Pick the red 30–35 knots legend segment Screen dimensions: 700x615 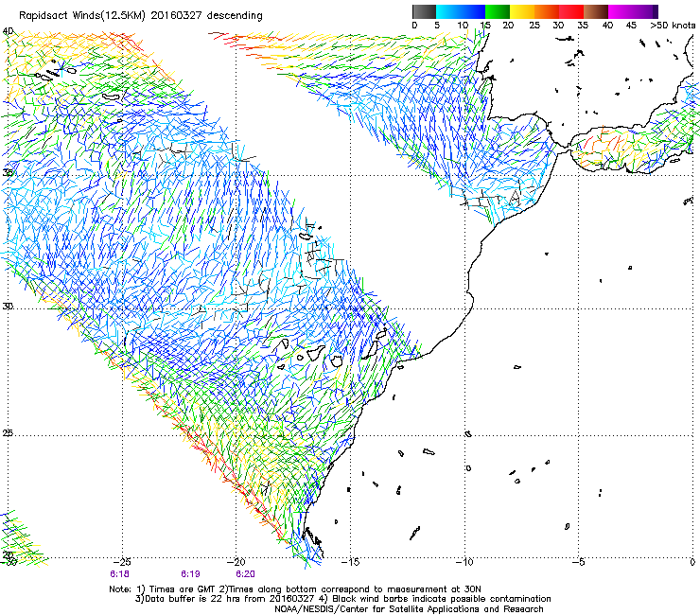[571, 11]
